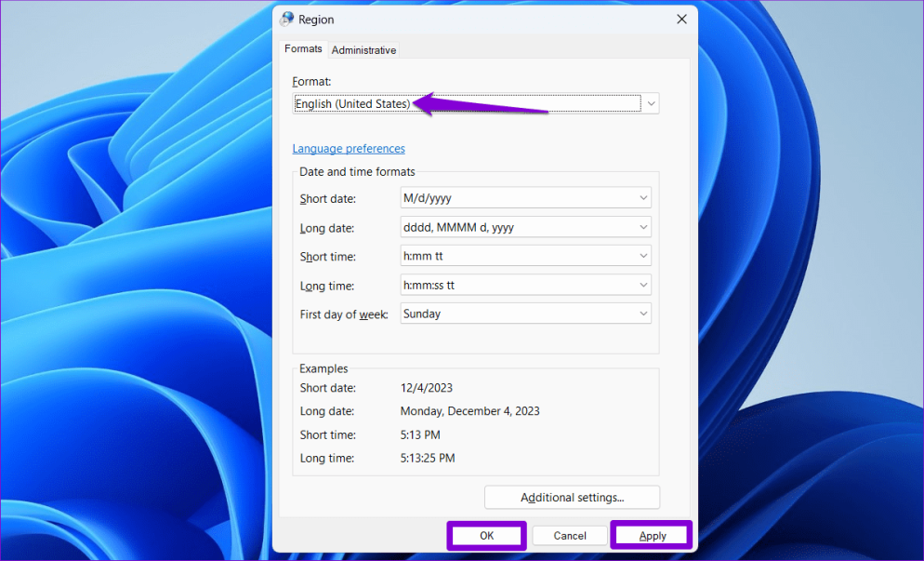The height and width of the screenshot is (561, 924).
Task: Expand the Short date format dropdown
Action: click(x=643, y=197)
